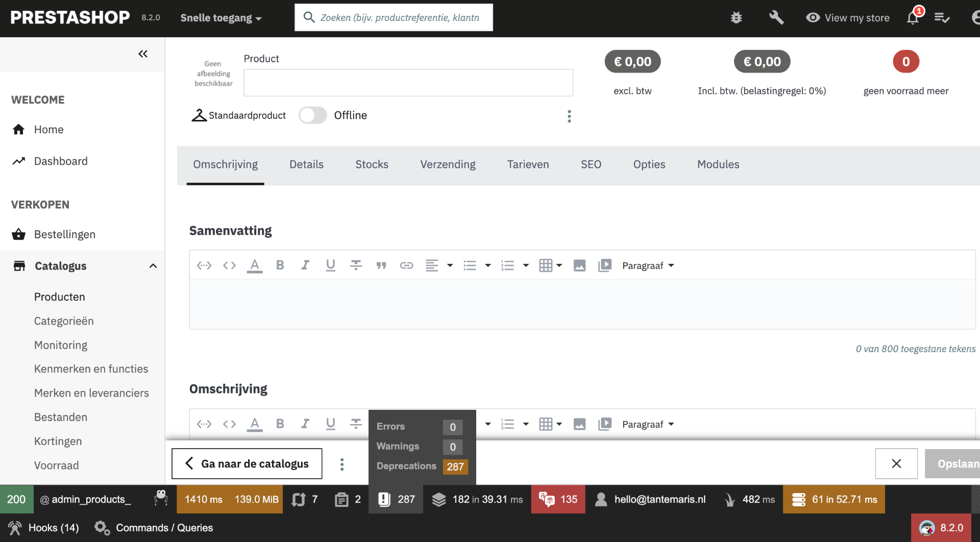Image resolution: width=980 pixels, height=542 pixels.
Task: Insert blockquote in Samenvatting editor
Action: [381, 265]
